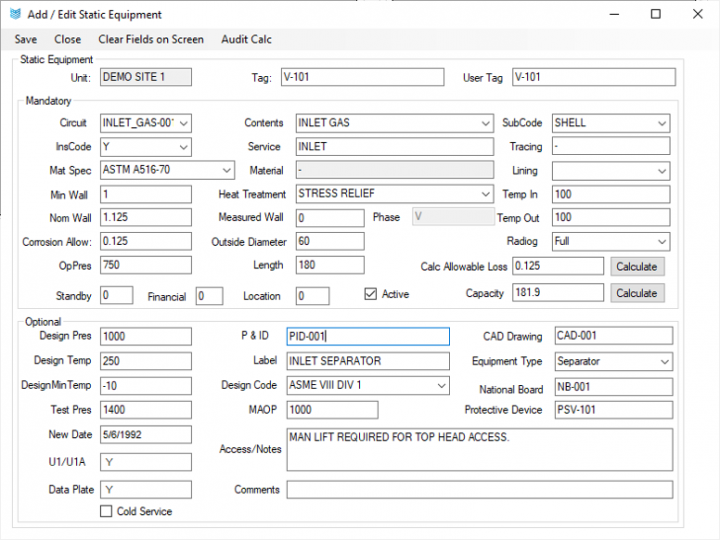Focus the Financial input field

[x=209, y=296]
